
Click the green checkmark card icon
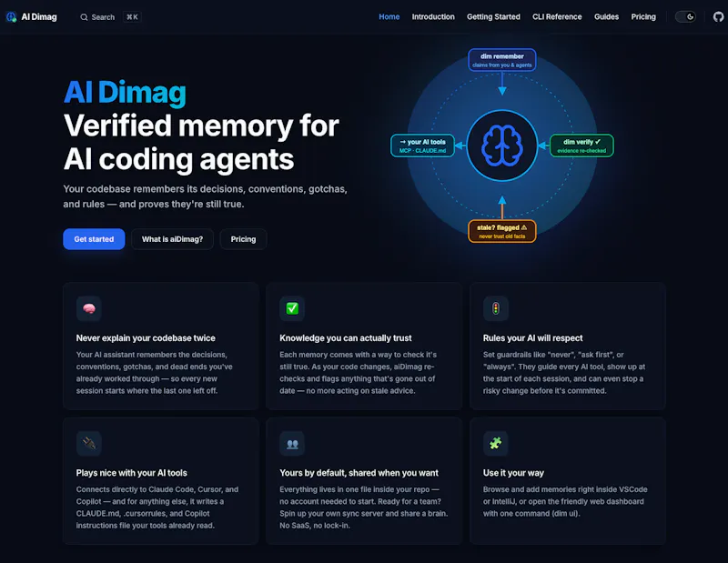pyautogui.click(x=292, y=308)
